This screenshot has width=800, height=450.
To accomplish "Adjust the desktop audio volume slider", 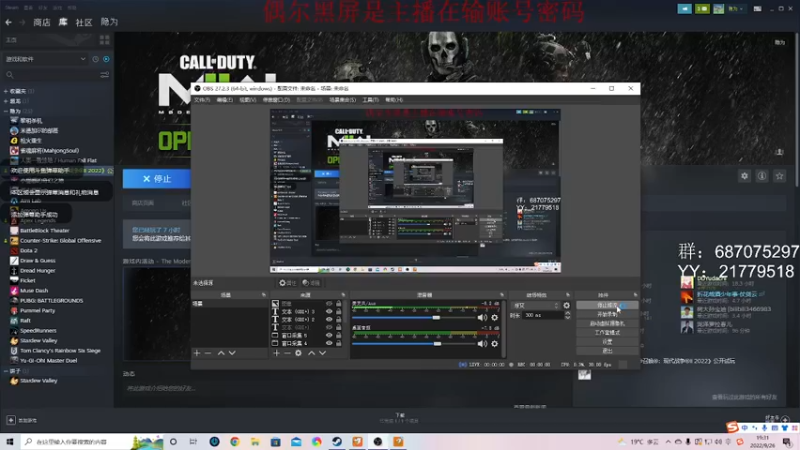I will (415, 344).
